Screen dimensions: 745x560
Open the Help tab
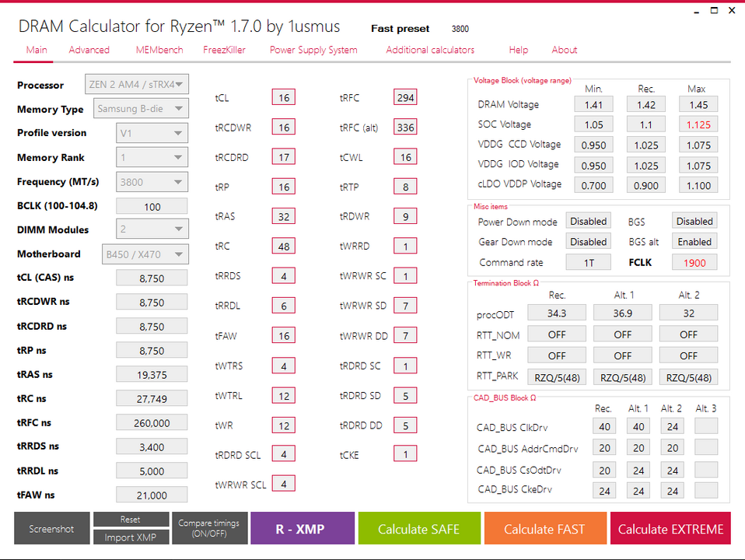519,50
